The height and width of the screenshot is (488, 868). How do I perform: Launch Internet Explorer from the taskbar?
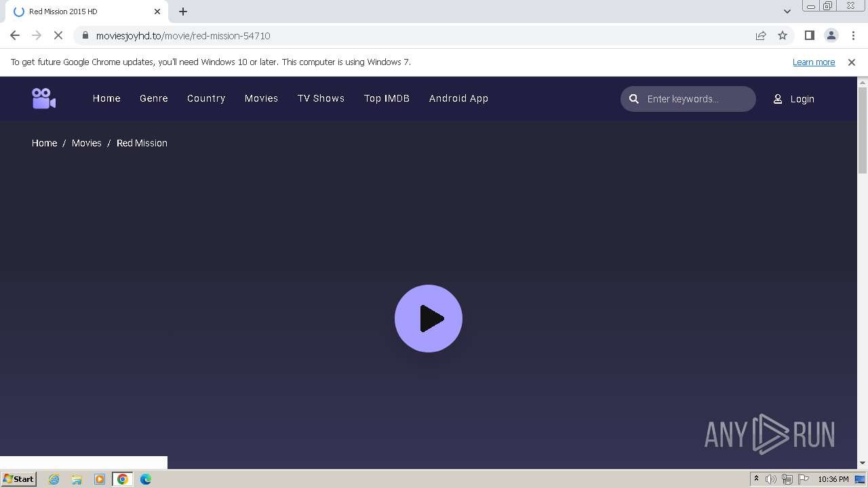[x=54, y=479]
